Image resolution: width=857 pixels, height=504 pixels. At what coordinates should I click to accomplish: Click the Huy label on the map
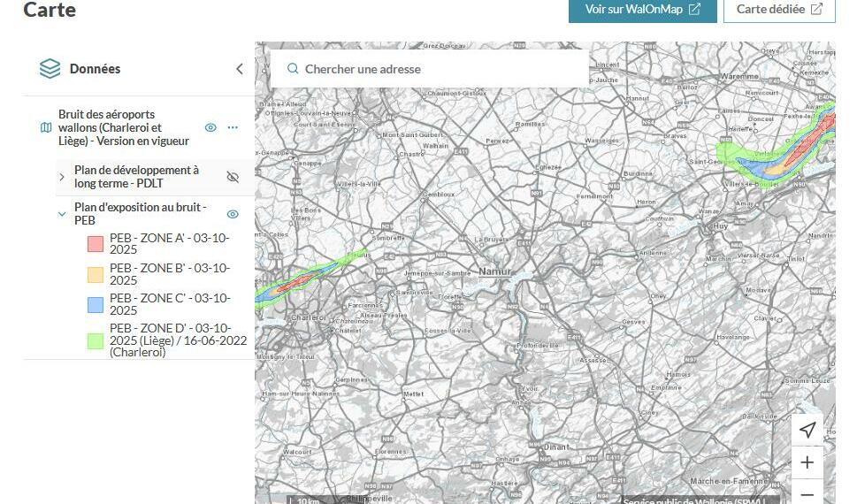[721, 225]
